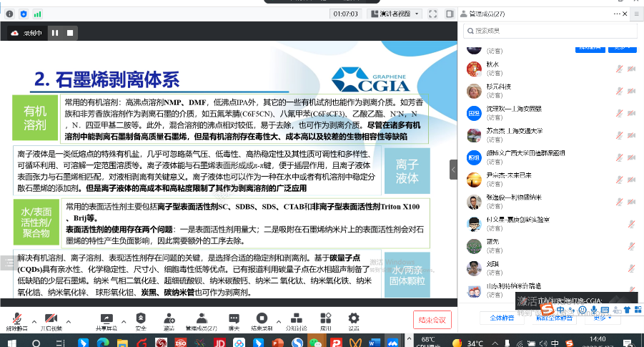Open the 设置 settings gear
Image resolution: width=644 pixels, height=347 pixels.
point(354,321)
